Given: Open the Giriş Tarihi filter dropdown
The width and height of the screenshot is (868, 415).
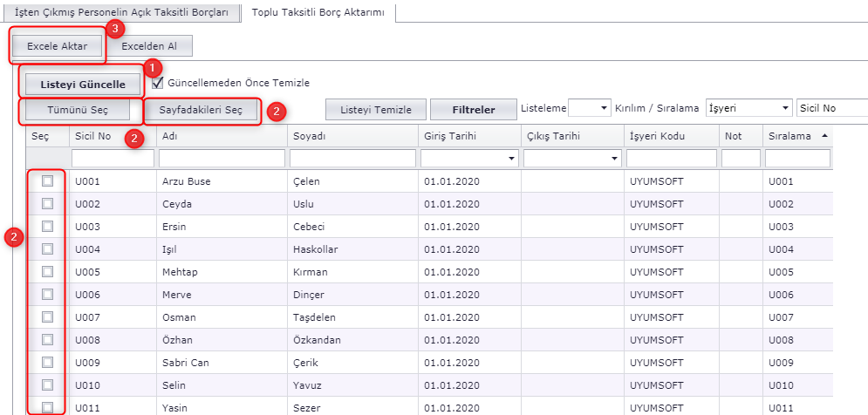Looking at the screenshot, I should (510, 159).
